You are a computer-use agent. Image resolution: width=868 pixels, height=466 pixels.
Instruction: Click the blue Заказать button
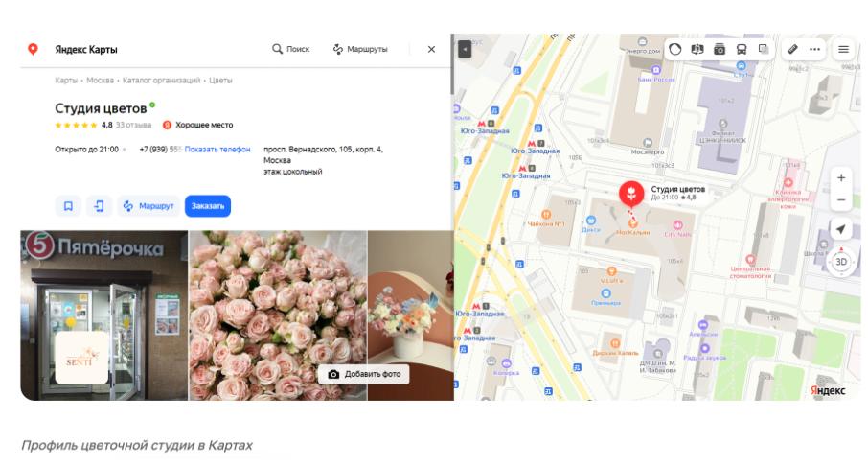point(208,206)
